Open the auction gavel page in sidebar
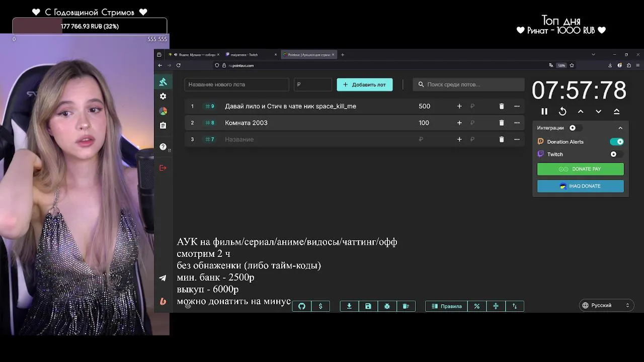The image size is (644, 362). click(x=163, y=82)
